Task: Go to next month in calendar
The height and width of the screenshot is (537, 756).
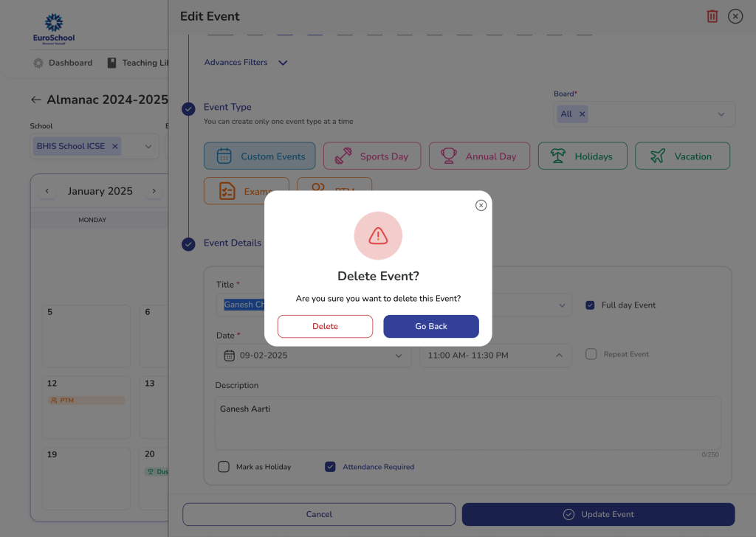Action: [x=154, y=191]
